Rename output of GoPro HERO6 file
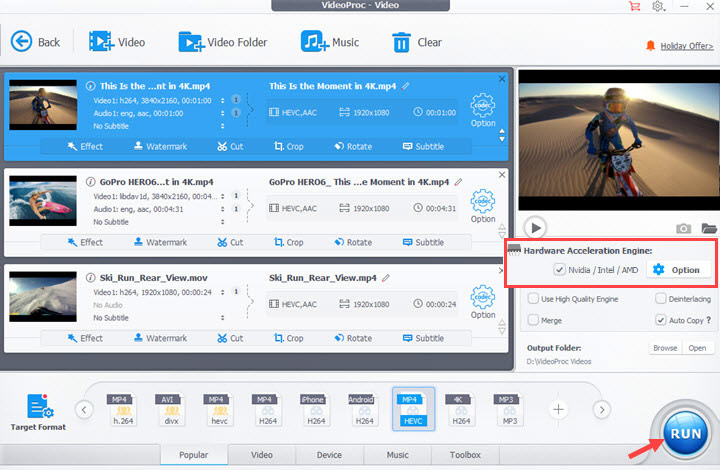 point(458,182)
